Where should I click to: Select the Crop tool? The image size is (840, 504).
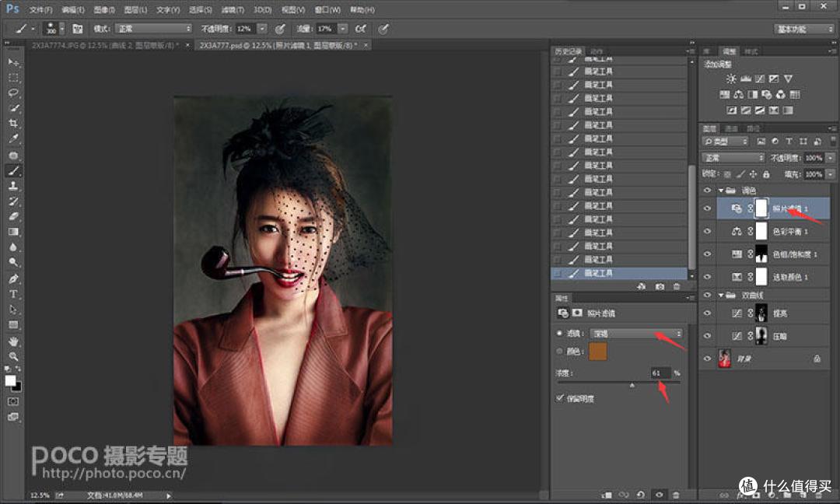pos(13,124)
